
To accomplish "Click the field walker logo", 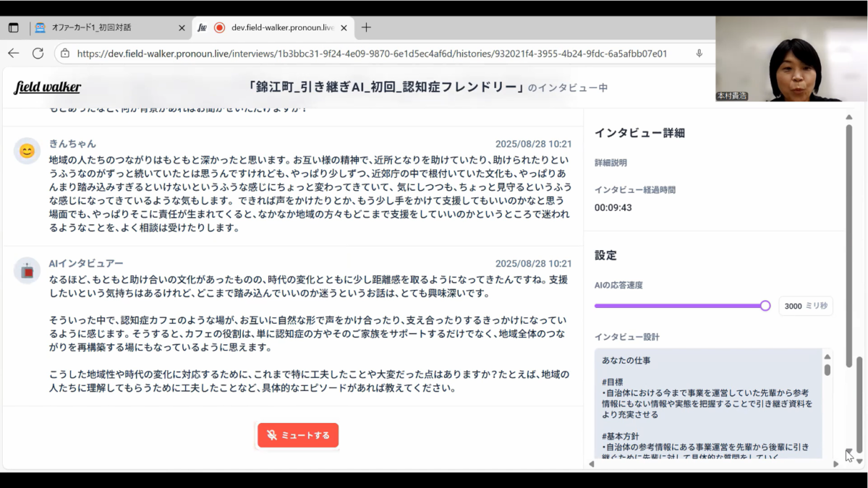I will [x=48, y=87].
